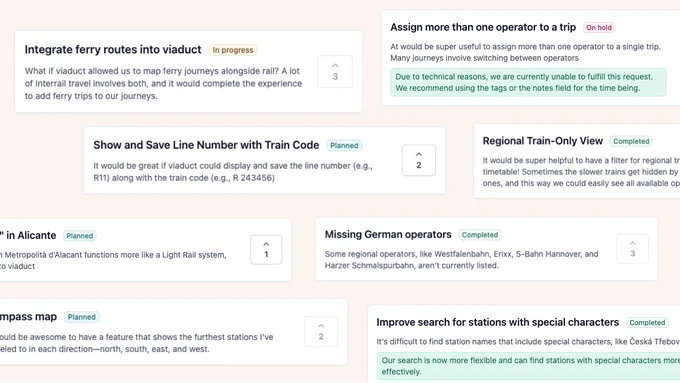Upvote the Alicante request with 1 vote
The width and height of the screenshot is (680, 383).
coord(266,249)
